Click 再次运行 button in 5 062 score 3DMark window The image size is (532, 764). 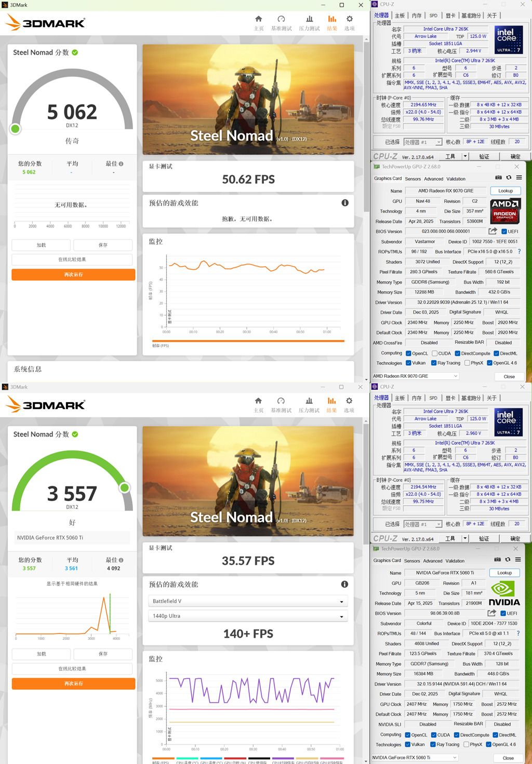tap(73, 274)
